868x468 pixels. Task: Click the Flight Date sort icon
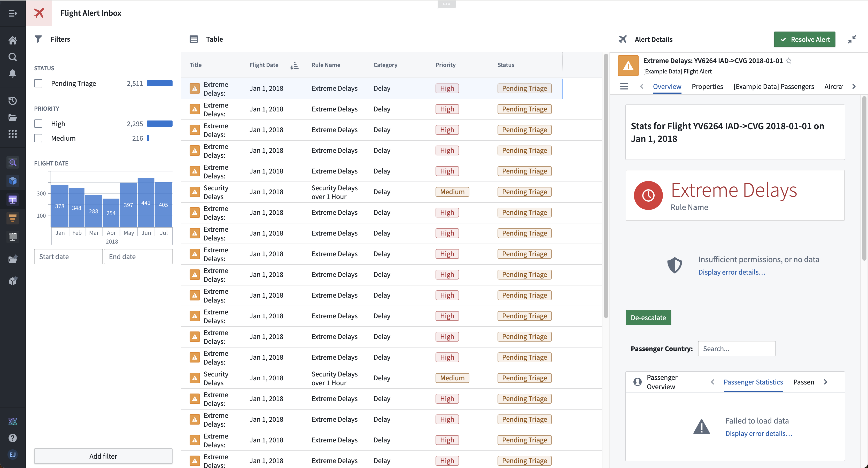point(294,65)
